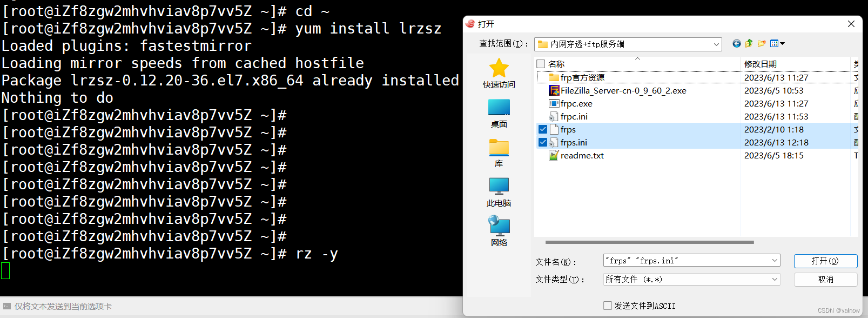
Task: Click 'Nothing to do' terminal line
Action: [57, 97]
